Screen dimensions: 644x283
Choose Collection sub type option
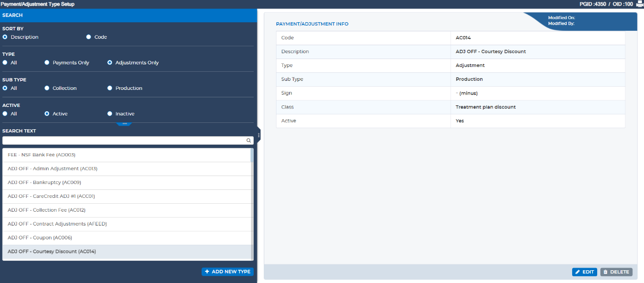47,88
